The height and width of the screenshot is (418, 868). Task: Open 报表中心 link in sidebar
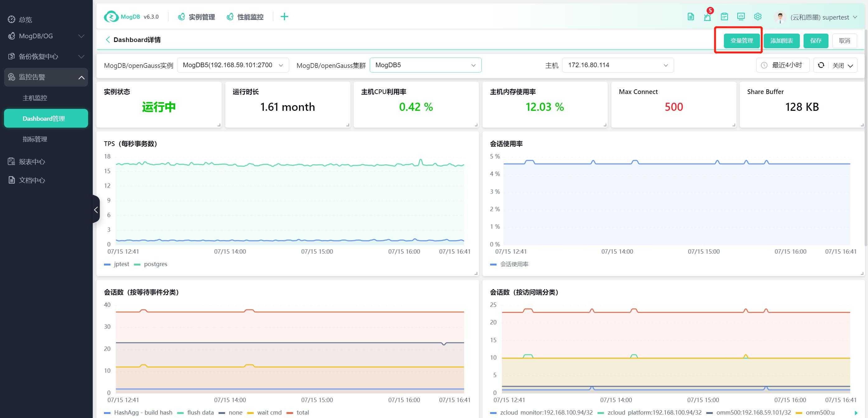click(32, 162)
